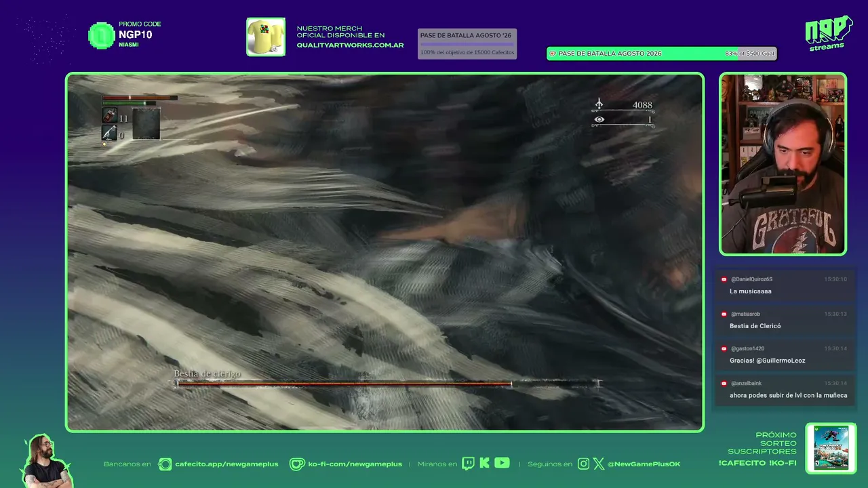868x488 pixels.
Task: Click the chat message 'La musicaaaa'
Action: pyautogui.click(x=751, y=291)
